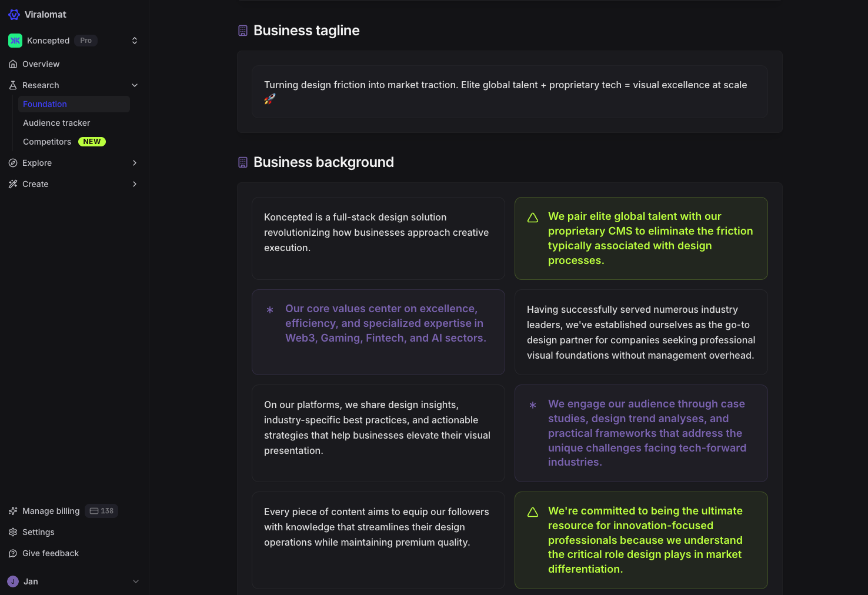Click the Koncepted workspace name
Viewport: 868px width, 595px height.
coord(48,41)
